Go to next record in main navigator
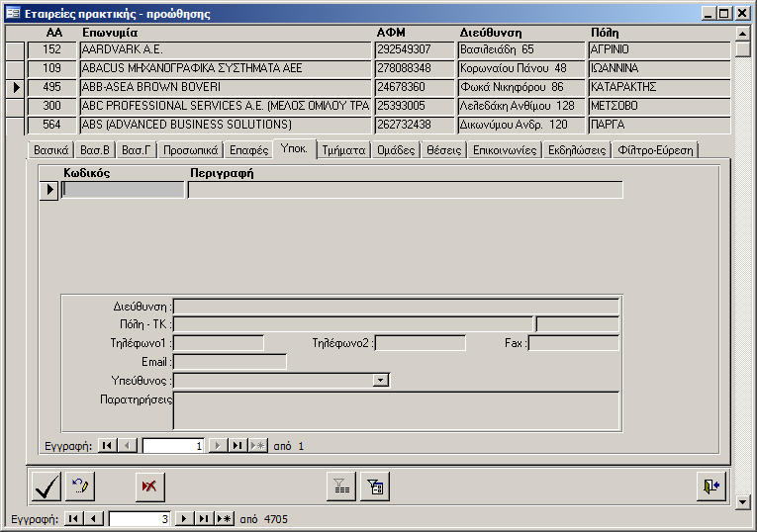This screenshot has height=532, width=757. click(183, 519)
